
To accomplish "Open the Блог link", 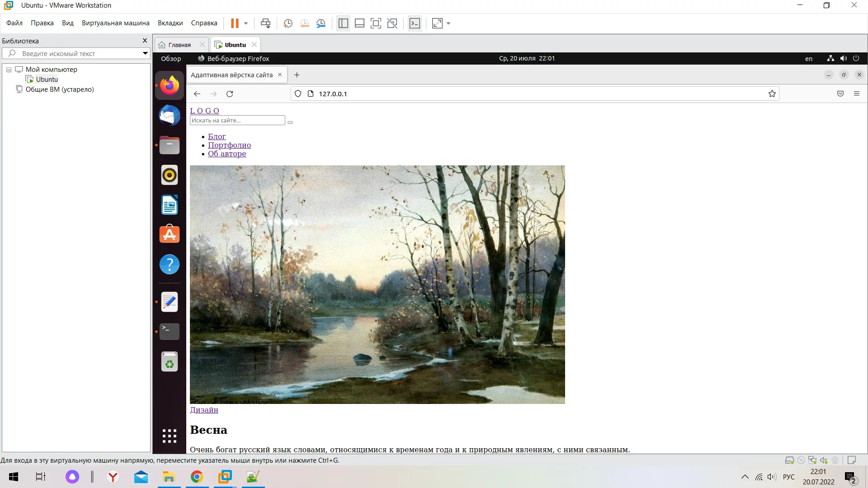I will (x=217, y=136).
